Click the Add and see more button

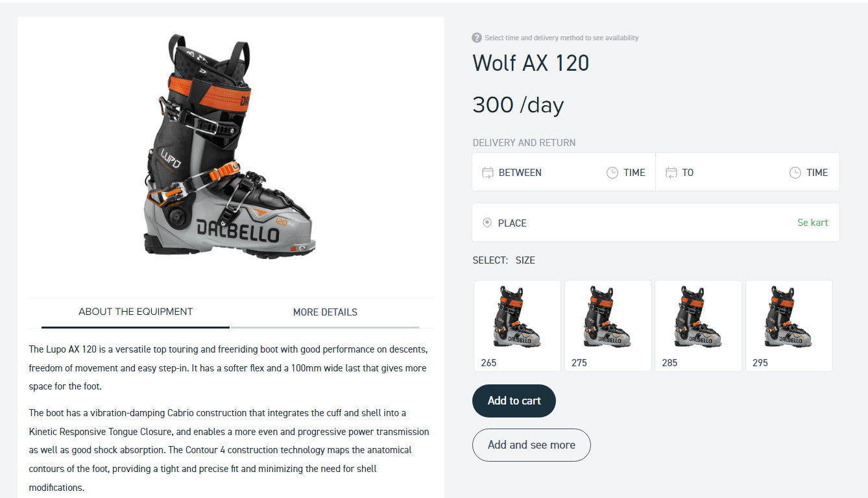pos(531,445)
